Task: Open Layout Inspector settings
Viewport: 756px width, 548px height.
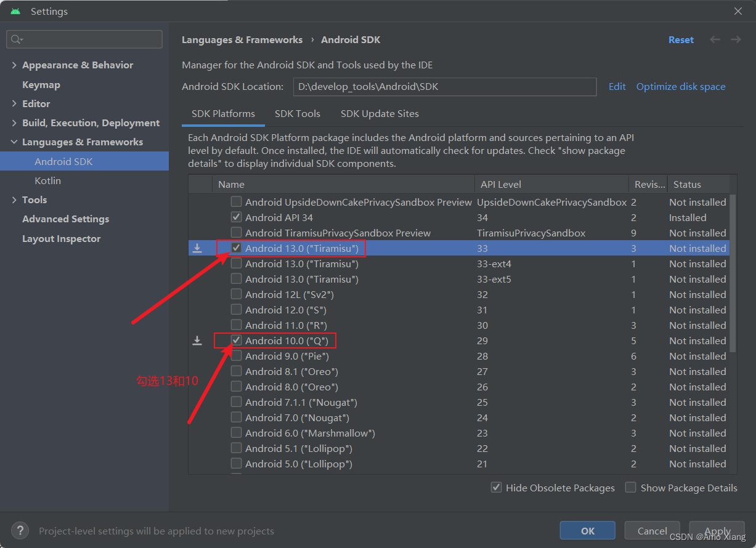Action: tap(61, 239)
